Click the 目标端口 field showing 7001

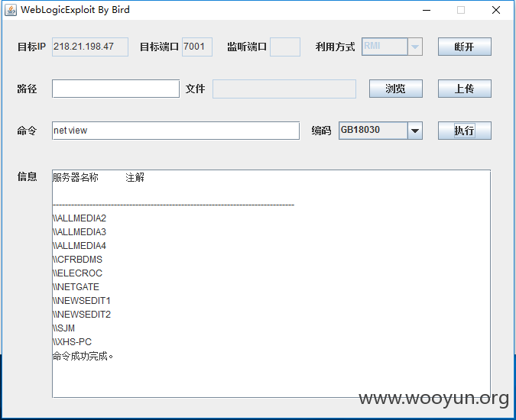(x=197, y=47)
